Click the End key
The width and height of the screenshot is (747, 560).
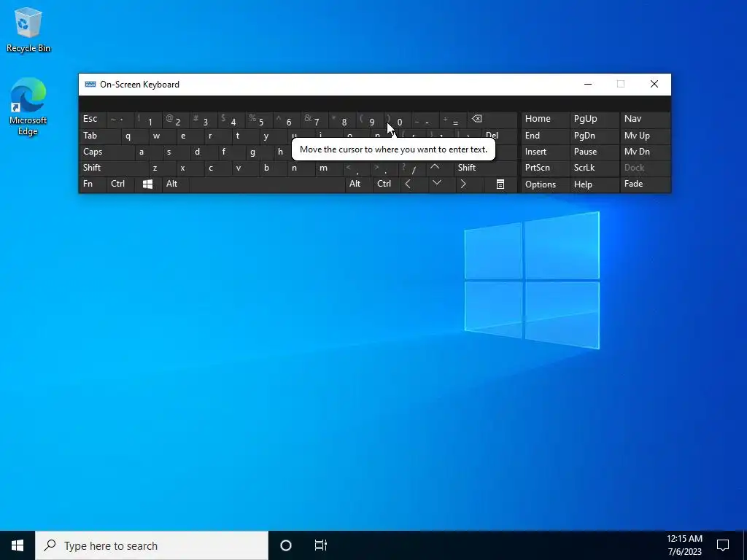[x=545, y=136]
